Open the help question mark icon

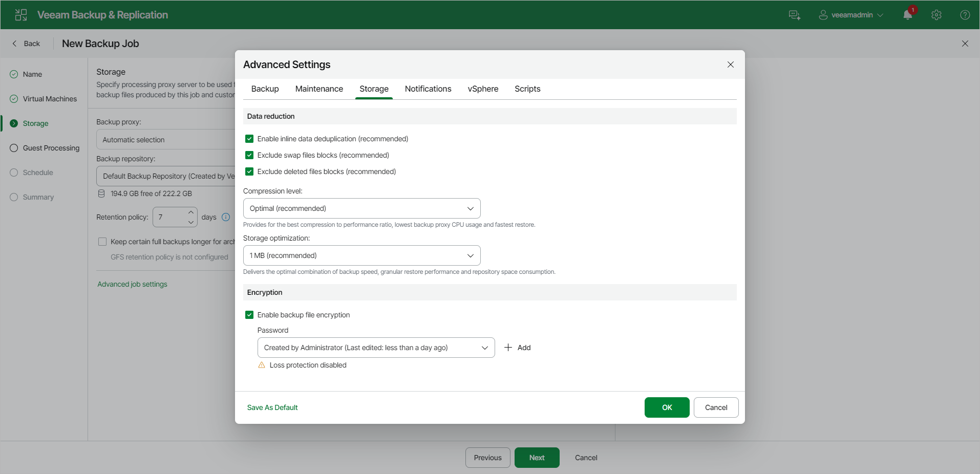coord(965,15)
